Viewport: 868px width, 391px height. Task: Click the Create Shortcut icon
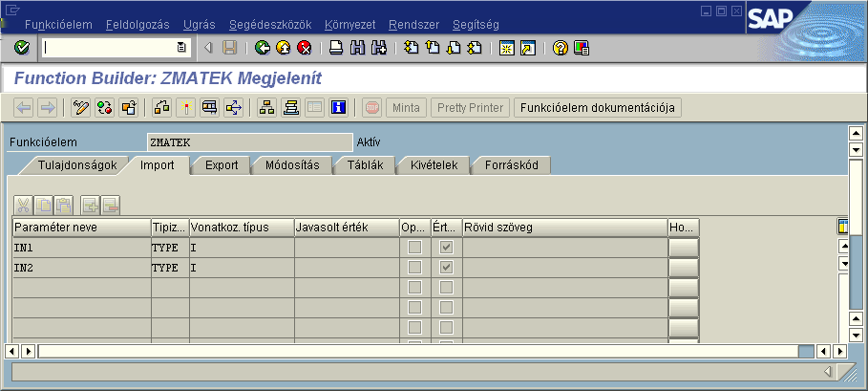tap(528, 48)
